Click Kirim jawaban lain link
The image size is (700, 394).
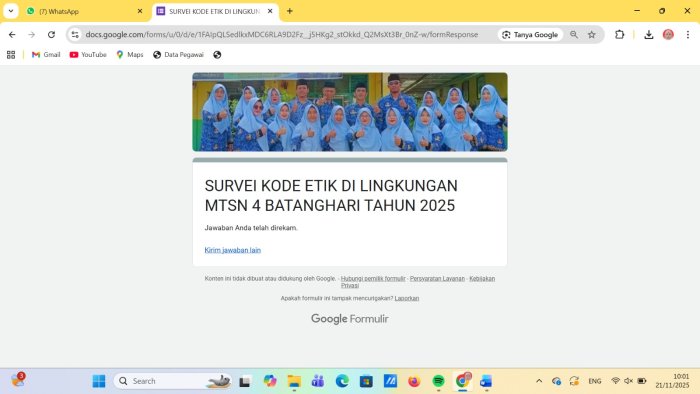click(x=233, y=250)
